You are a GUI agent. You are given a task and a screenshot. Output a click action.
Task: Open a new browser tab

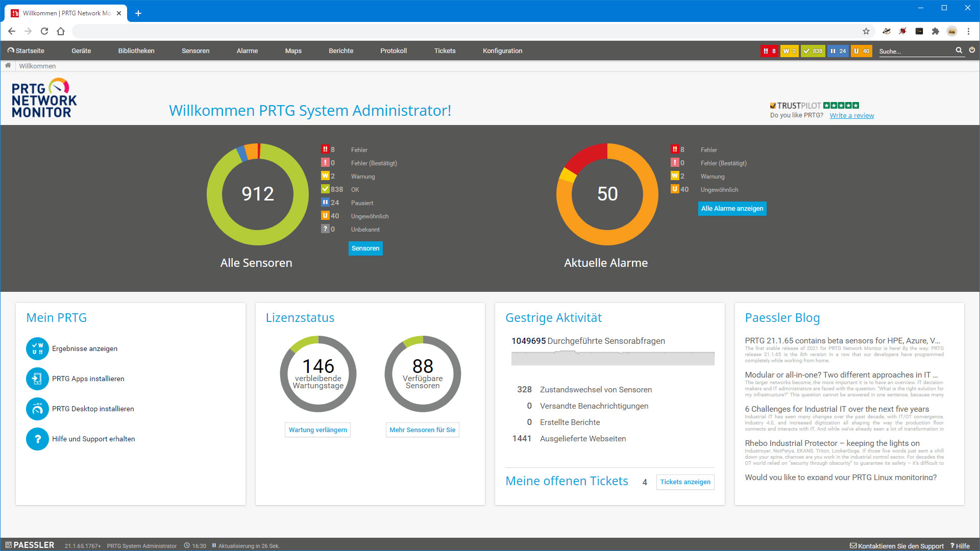click(x=138, y=13)
